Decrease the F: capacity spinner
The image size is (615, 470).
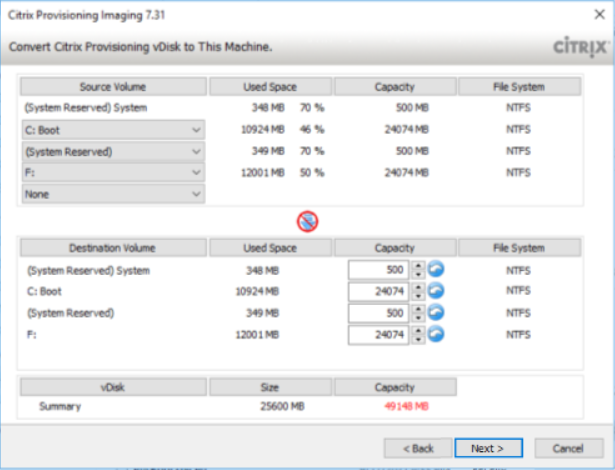(x=418, y=339)
